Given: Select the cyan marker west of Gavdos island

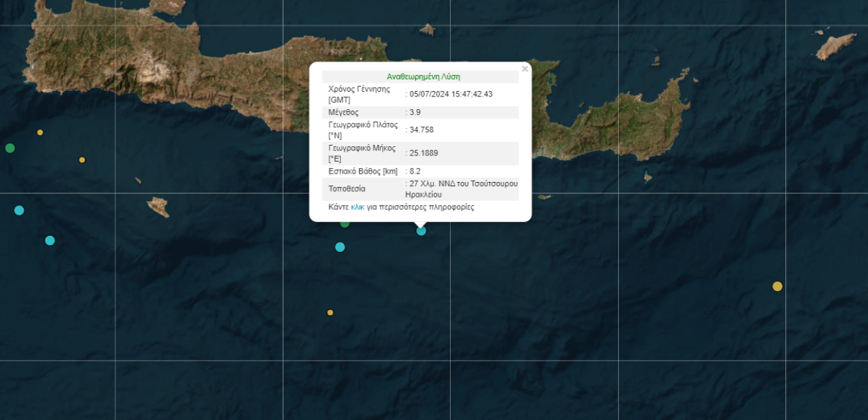Looking at the screenshot, I should [50, 240].
